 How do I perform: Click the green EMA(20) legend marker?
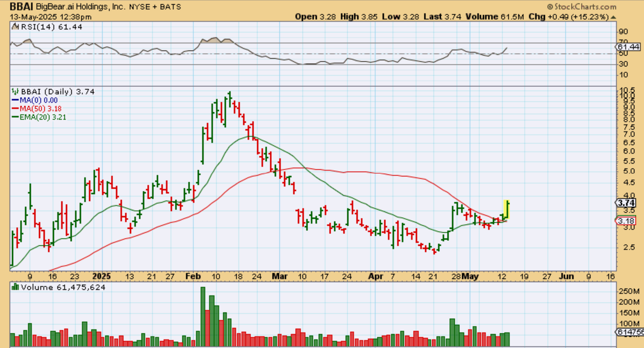pyautogui.click(x=15, y=117)
